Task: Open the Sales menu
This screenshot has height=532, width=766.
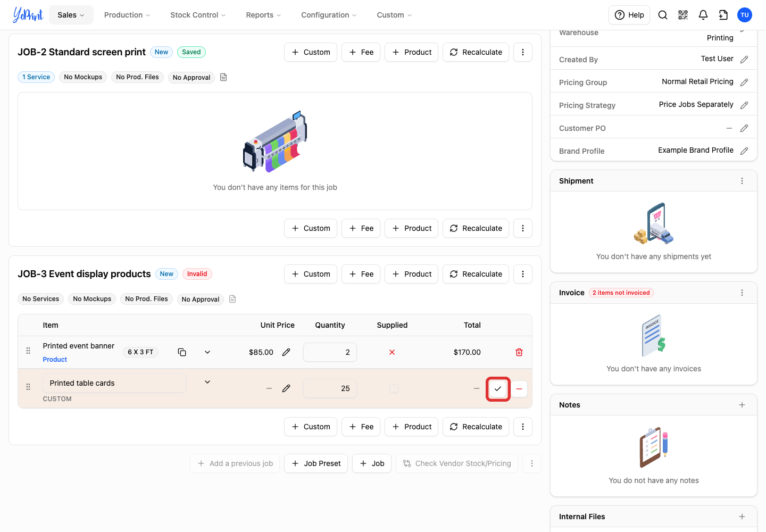Action: (71, 15)
